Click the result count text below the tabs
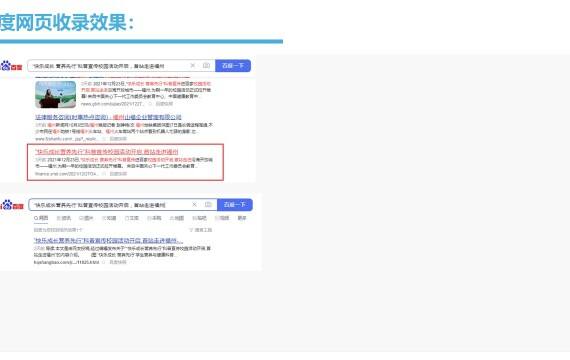Viewport: 570px width, 360px height. click(x=58, y=230)
